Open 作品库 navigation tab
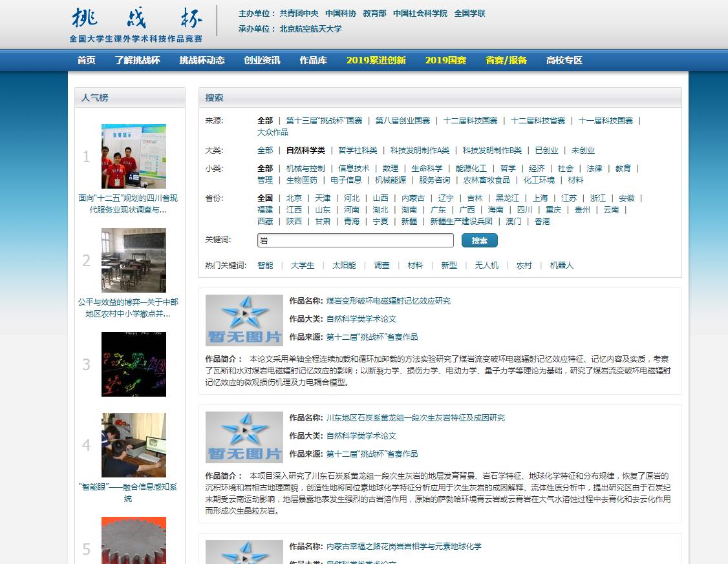 coord(313,60)
